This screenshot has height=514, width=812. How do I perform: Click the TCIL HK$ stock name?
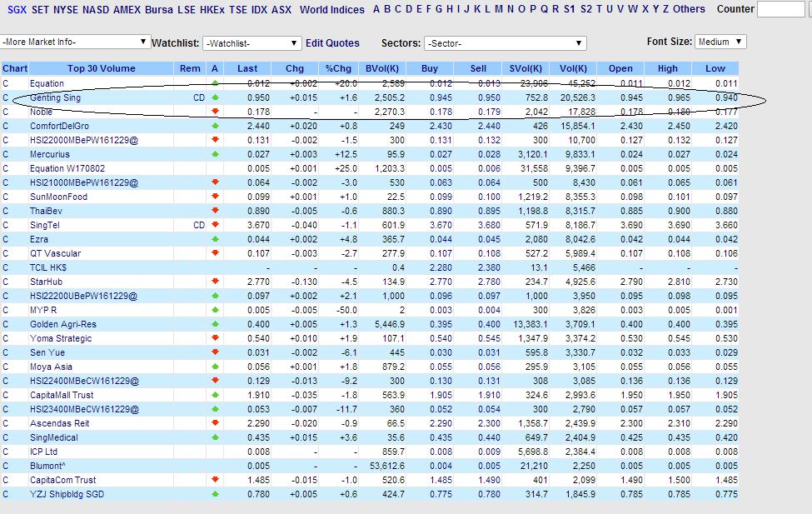[48, 268]
